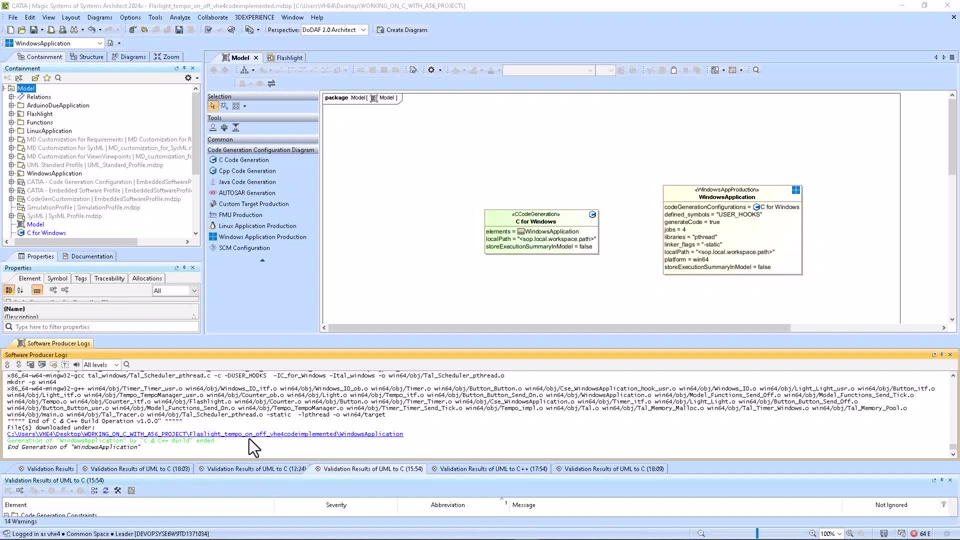This screenshot has width=960, height=540.
Task: Switch to the Structure tab
Action: pyautogui.click(x=86, y=57)
